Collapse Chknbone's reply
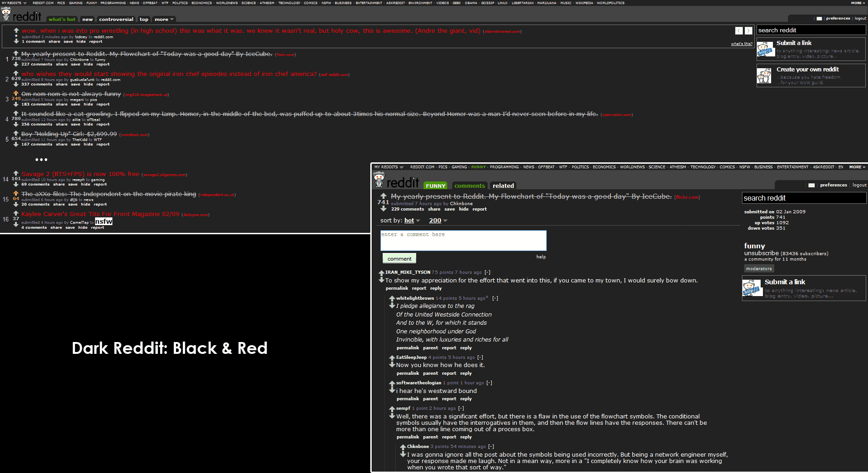The width and height of the screenshot is (868, 473). click(491, 447)
